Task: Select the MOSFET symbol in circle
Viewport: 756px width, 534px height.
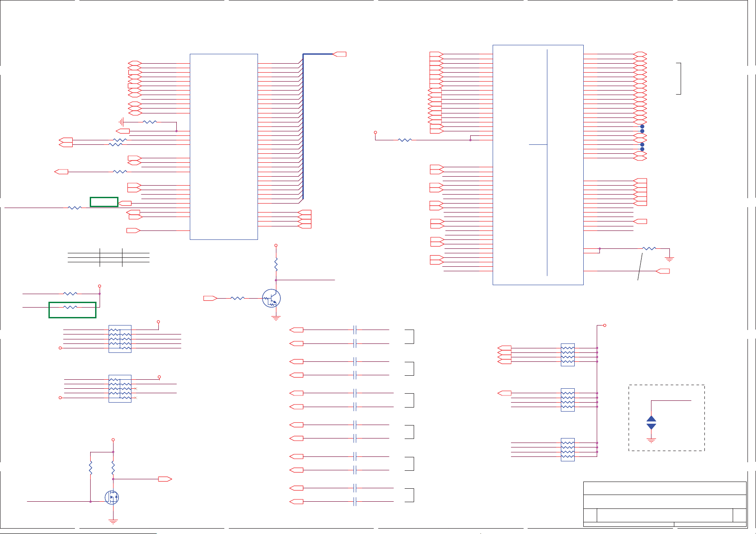Action: tap(112, 497)
